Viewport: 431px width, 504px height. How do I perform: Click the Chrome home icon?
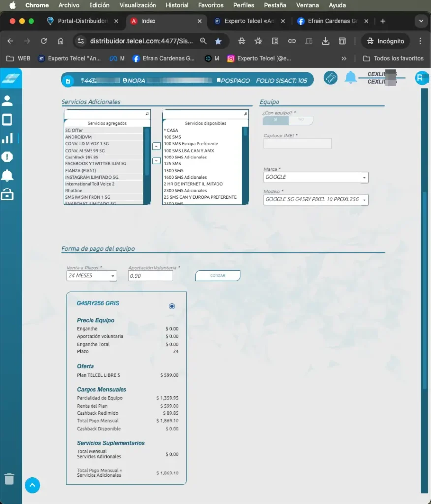(x=61, y=41)
